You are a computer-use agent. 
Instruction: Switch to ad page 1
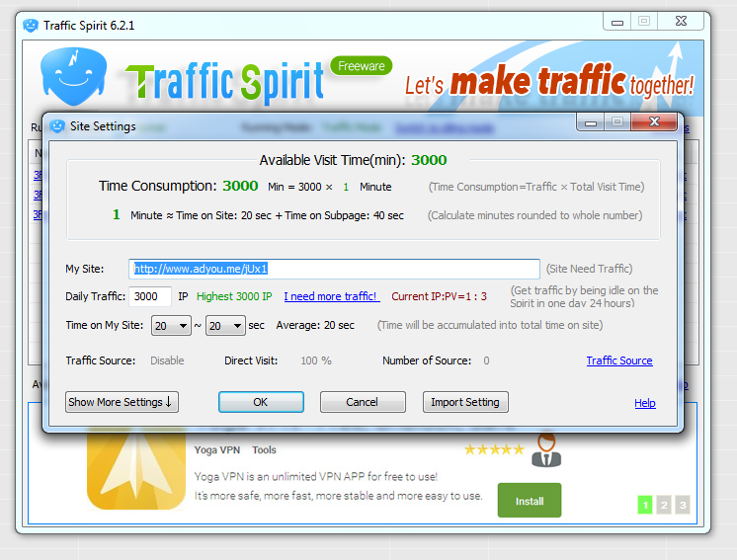pos(645,505)
